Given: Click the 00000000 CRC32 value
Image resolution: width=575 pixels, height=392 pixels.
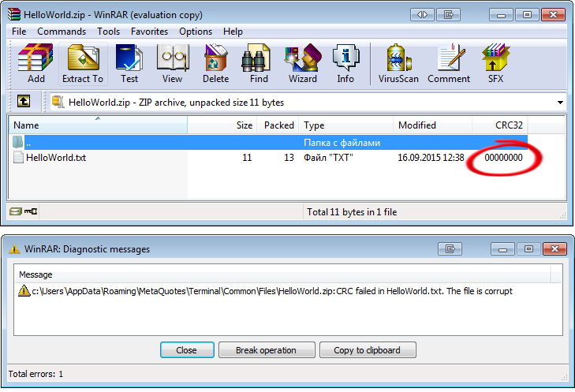Looking at the screenshot, I should [503, 157].
